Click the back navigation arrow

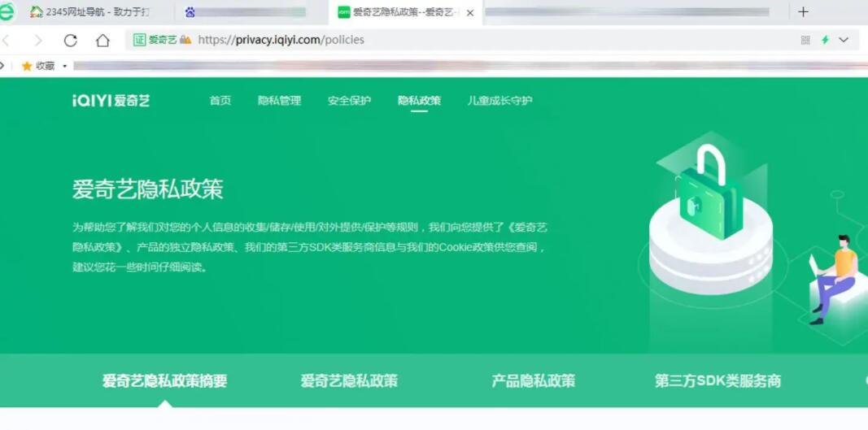coord(6,41)
